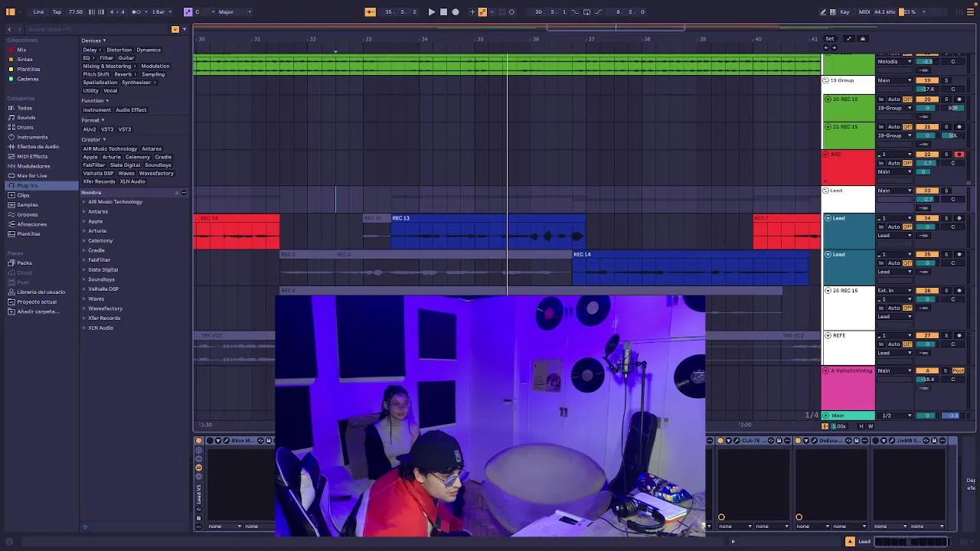980x551 pixels.
Task: Open the output routing dropdown of track 19 Group
Action: [895, 80]
